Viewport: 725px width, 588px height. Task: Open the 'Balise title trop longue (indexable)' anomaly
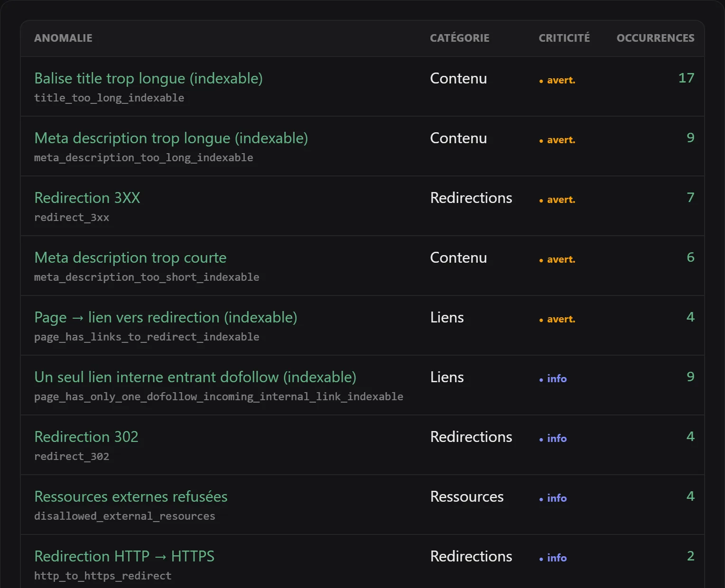pyautogui.click(x=149, y=79)
